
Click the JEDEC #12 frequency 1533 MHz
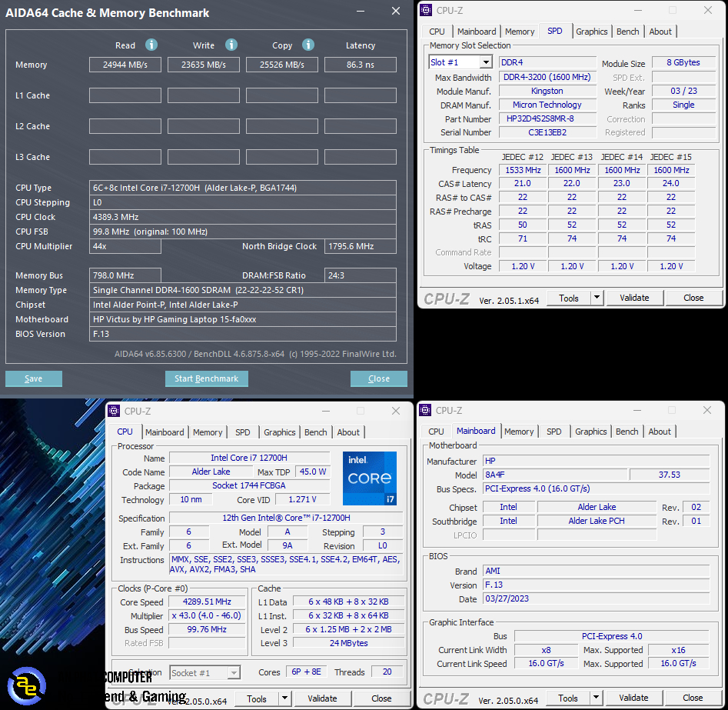click(x=523, y=170)
